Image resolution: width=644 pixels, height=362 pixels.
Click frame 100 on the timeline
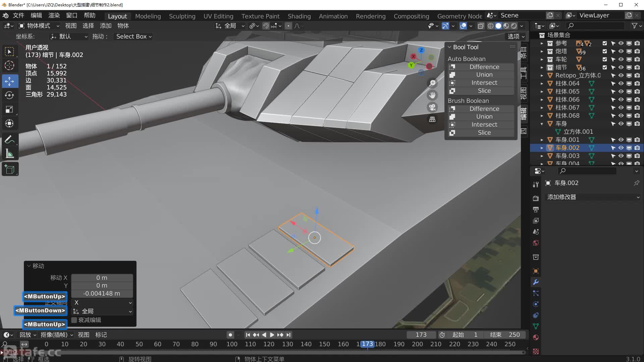point(232,344)
